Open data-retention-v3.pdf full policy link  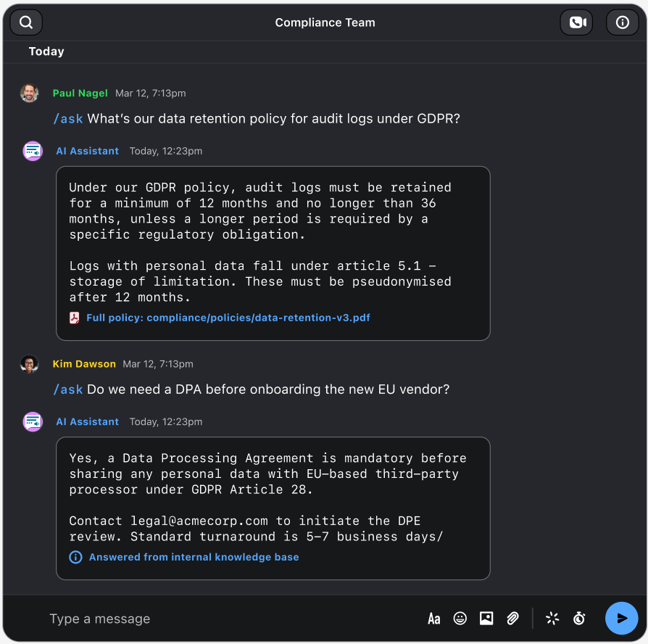pyautogui.click(x=228, y=318)
